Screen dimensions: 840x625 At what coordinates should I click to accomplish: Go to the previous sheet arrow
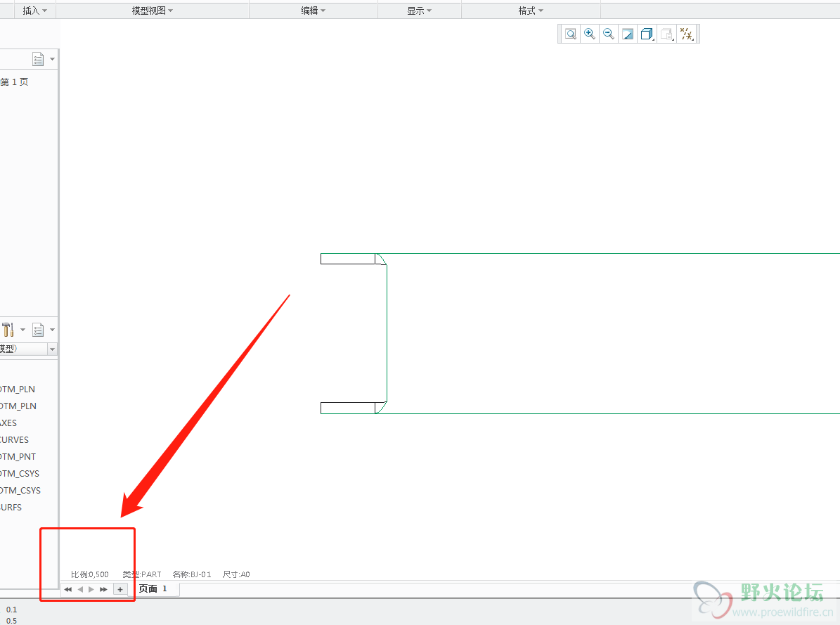click(x=80, y=589)
